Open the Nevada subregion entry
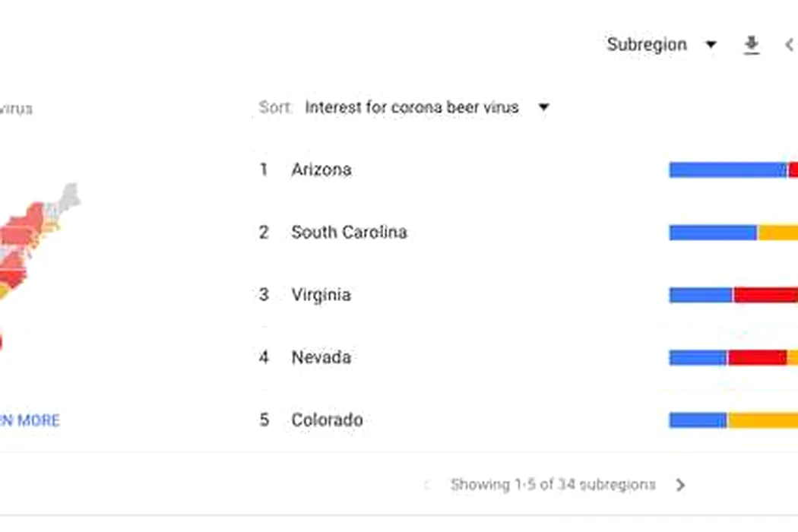Screen dimensions: 798x532 tap(321, 357)
